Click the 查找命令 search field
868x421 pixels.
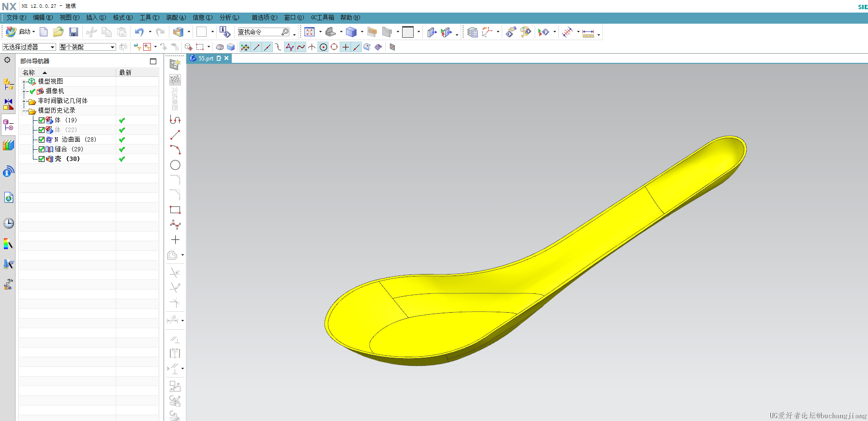[263, 32]
